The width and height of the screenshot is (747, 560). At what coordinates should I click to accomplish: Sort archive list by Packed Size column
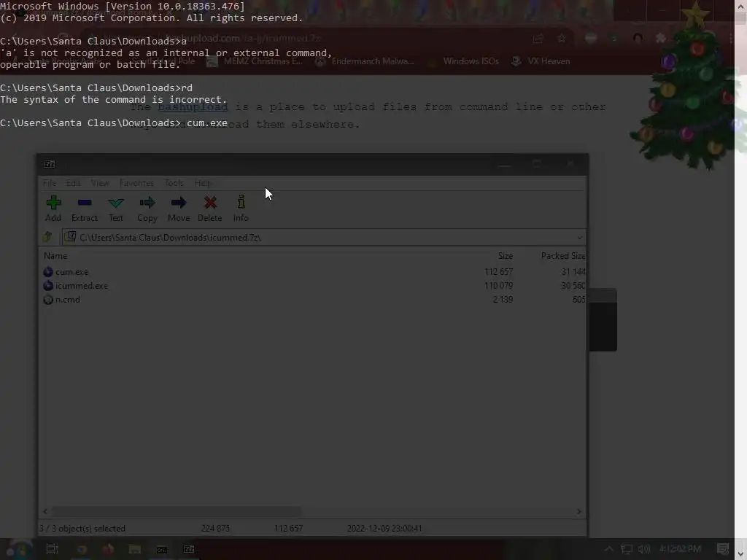[x=562, y=256]
